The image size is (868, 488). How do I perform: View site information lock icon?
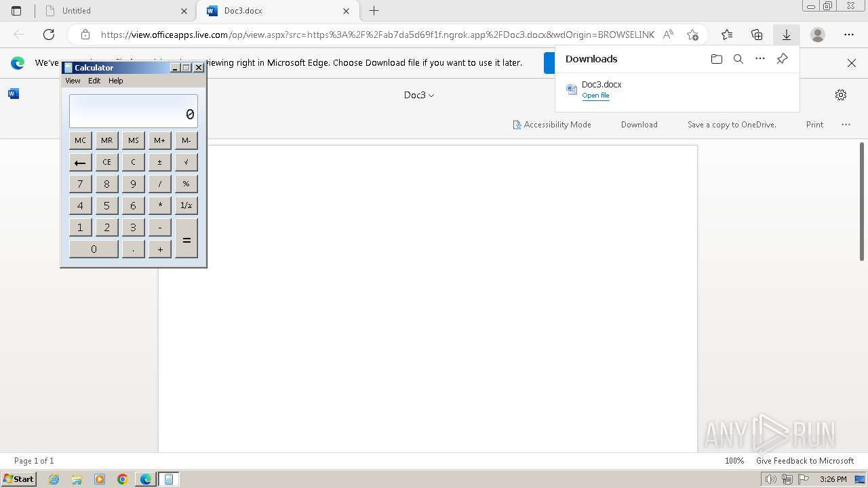point(85,35)
